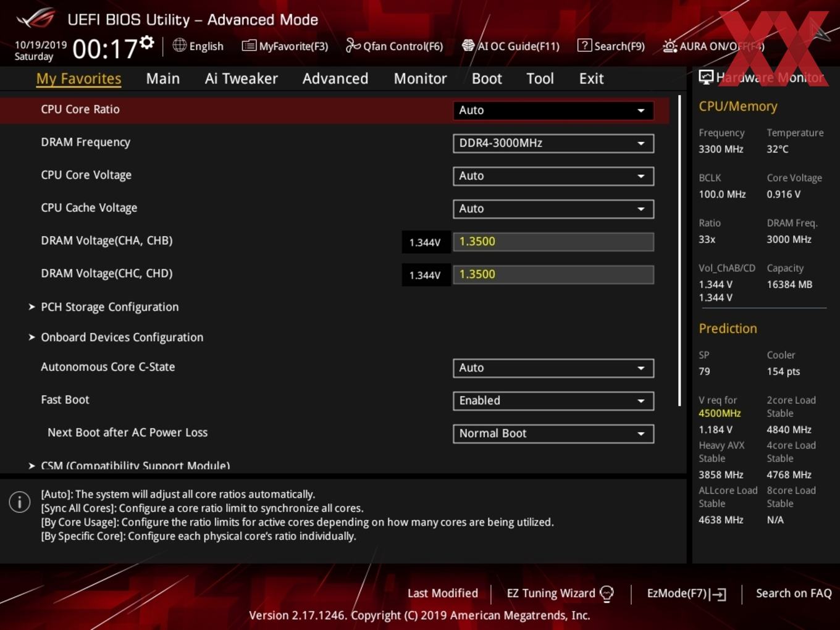This screenshot has height=630, width=840.
Task: Select the Autonomous Core C-State label
Action: point(108,367)
